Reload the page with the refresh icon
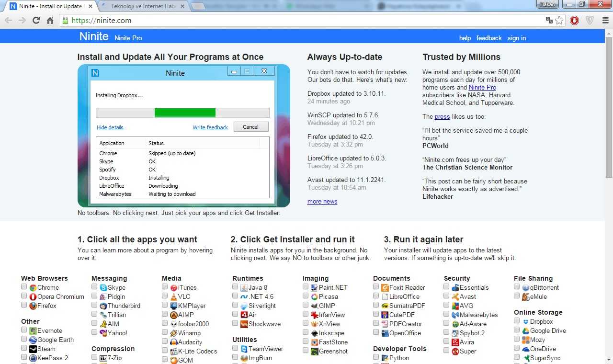The width and height of the screenshot is (613, 364). click(x=36, y=20)
